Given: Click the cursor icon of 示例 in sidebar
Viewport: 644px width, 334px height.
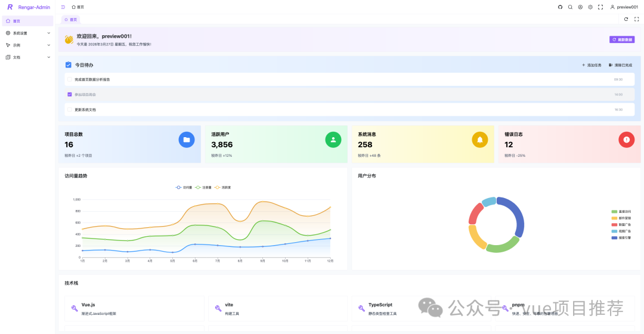Looking at the screenshot, I should pos(8,45).
